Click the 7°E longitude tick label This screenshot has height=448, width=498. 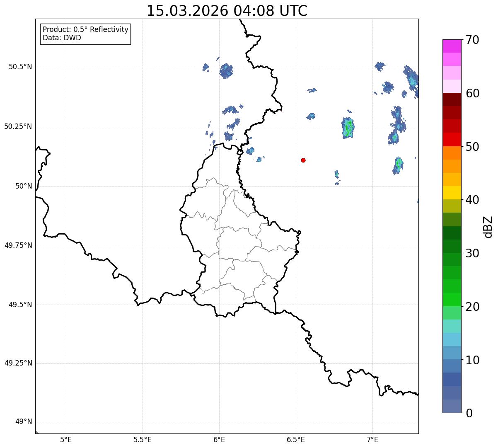372,439
